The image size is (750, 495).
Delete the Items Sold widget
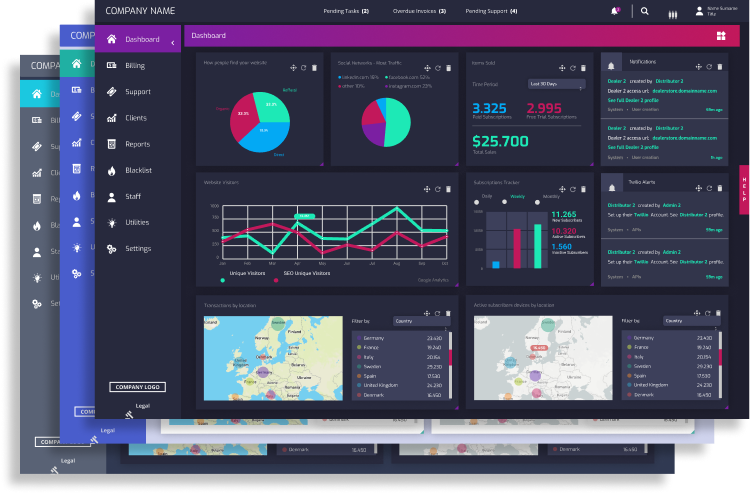tap(585, 66)
